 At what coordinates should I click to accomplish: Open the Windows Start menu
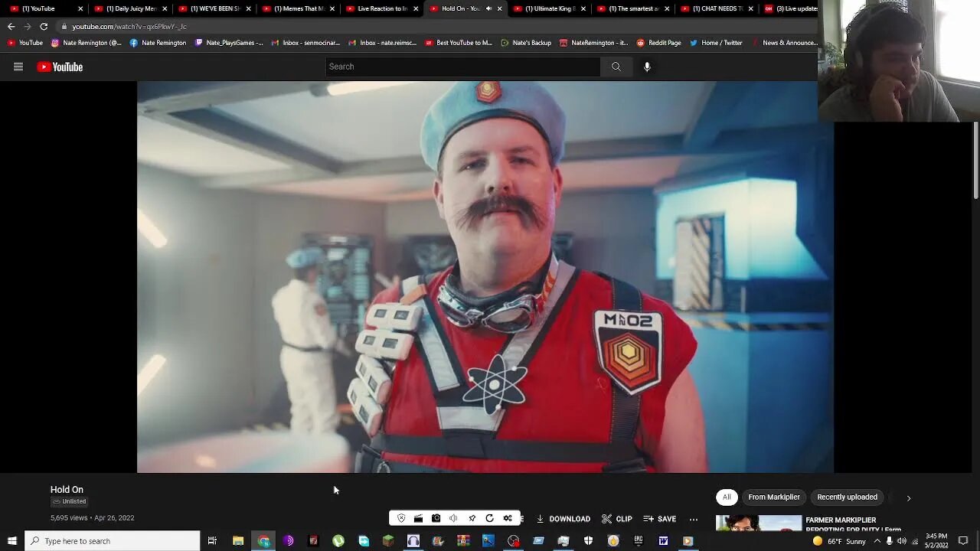(12, 541)
